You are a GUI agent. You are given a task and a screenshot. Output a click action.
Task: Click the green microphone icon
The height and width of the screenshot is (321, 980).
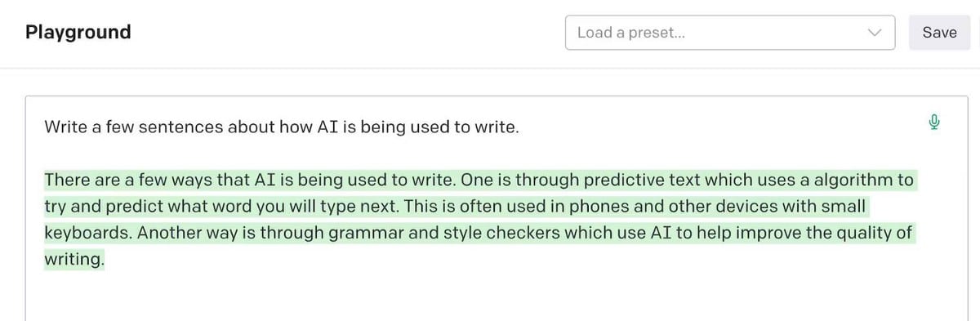pos(933,123)
